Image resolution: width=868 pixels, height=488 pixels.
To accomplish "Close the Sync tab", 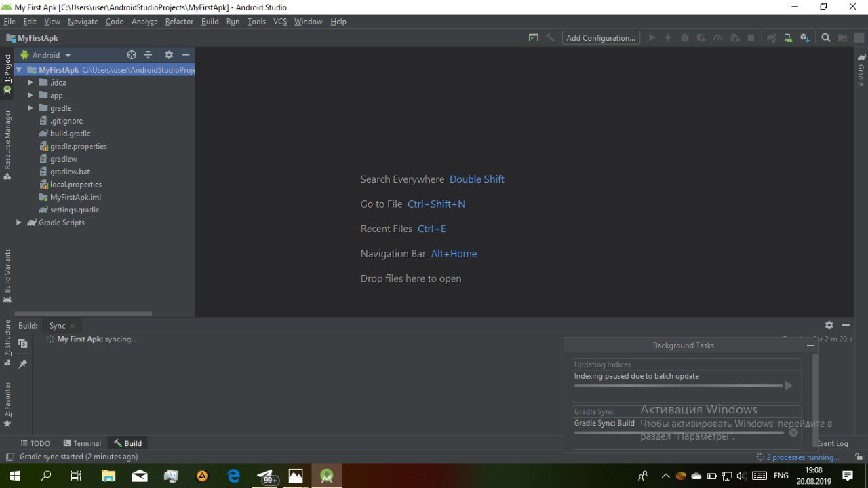I will [x=73, y=326].
